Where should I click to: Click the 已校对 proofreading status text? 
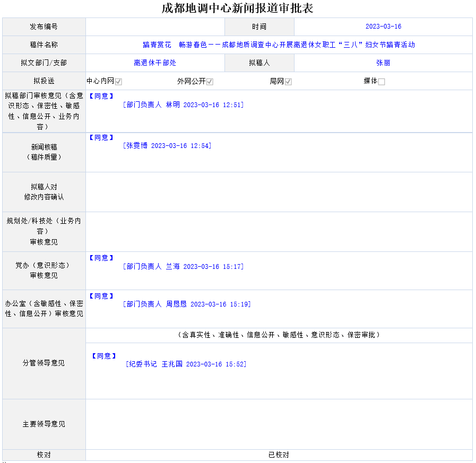(279, 455)
